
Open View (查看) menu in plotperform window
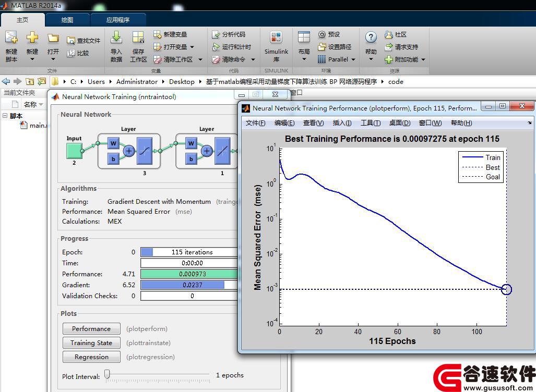314,123
